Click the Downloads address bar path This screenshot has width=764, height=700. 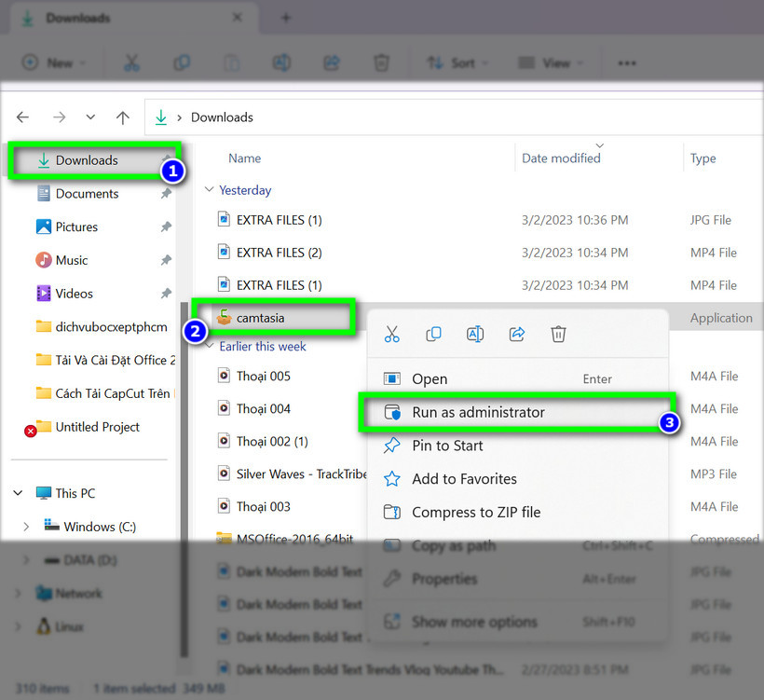[222, 117]
